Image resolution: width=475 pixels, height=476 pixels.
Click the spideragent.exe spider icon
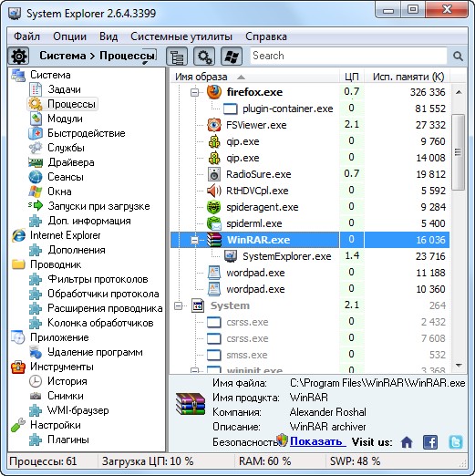click(x=214, y=207)
